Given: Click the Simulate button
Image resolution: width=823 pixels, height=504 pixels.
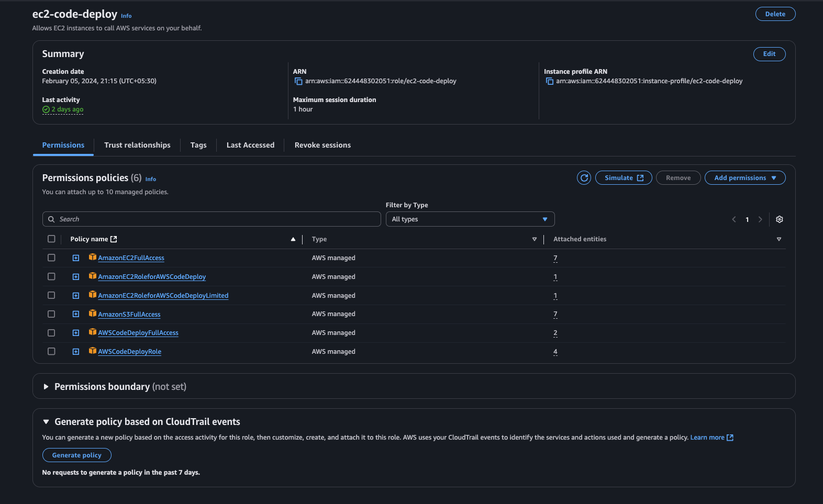Looking at the screenshot, I should pyautogui.click(x=624, y=178).
